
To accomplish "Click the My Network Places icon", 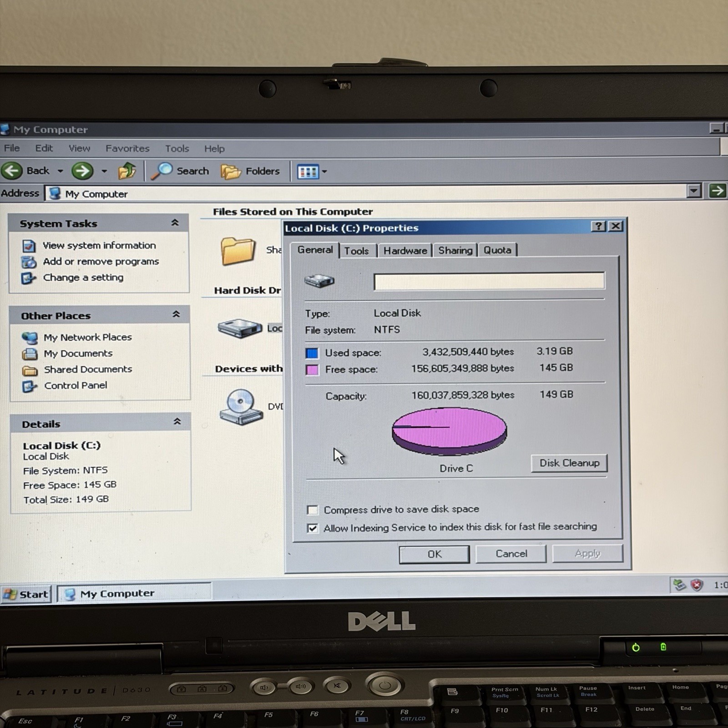I will [x=30, y=338].
